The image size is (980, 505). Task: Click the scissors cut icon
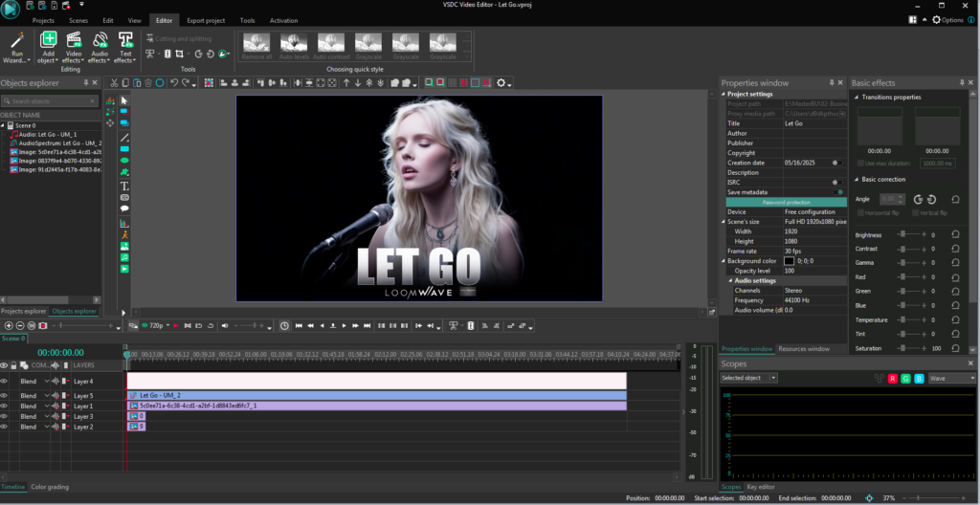point(114,82)
